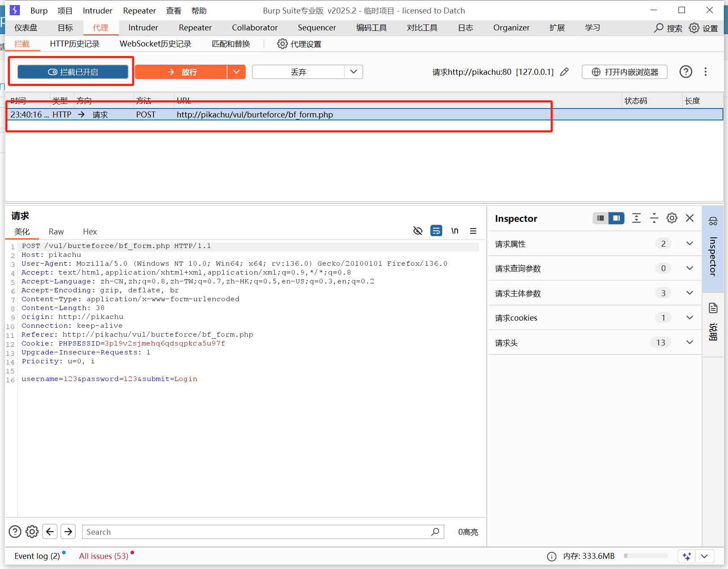The image size is (728, 569).
Task: Open the 查看 menu
Action: coord(174,11)
